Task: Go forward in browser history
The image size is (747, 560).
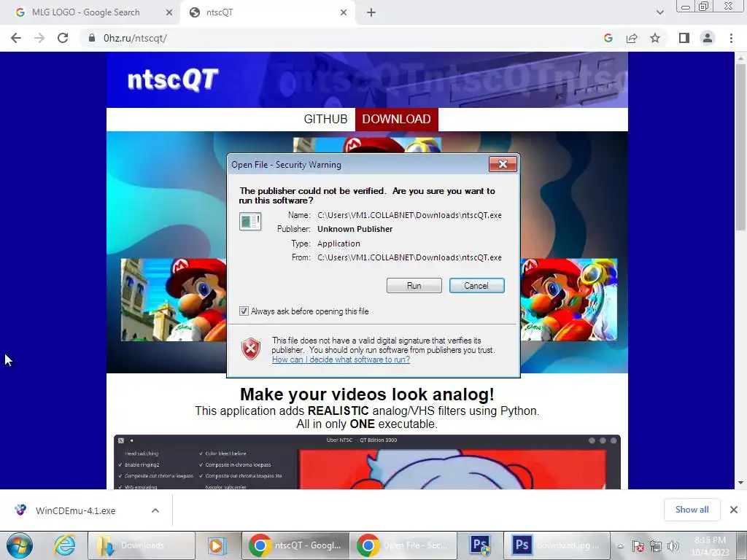Action: [39, 38]
